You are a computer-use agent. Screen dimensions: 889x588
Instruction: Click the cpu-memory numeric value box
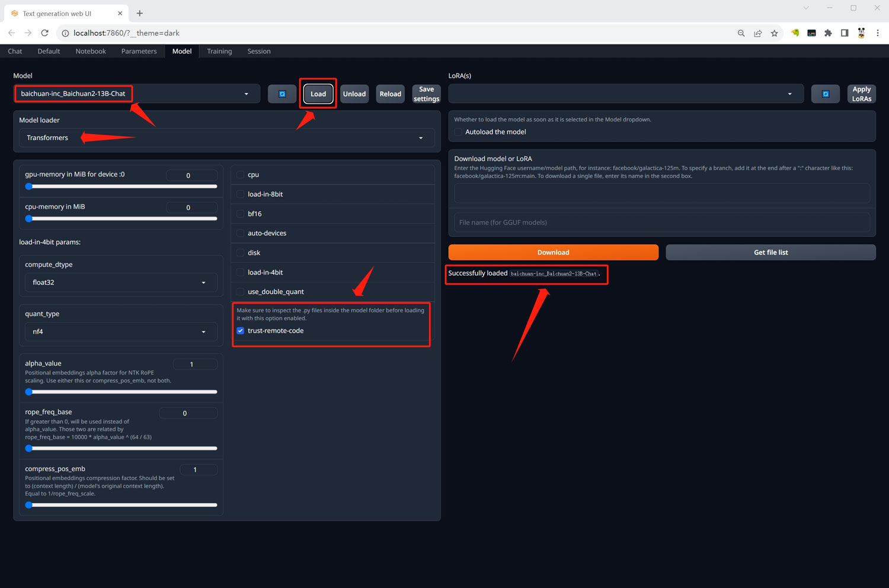pos(191,207)
